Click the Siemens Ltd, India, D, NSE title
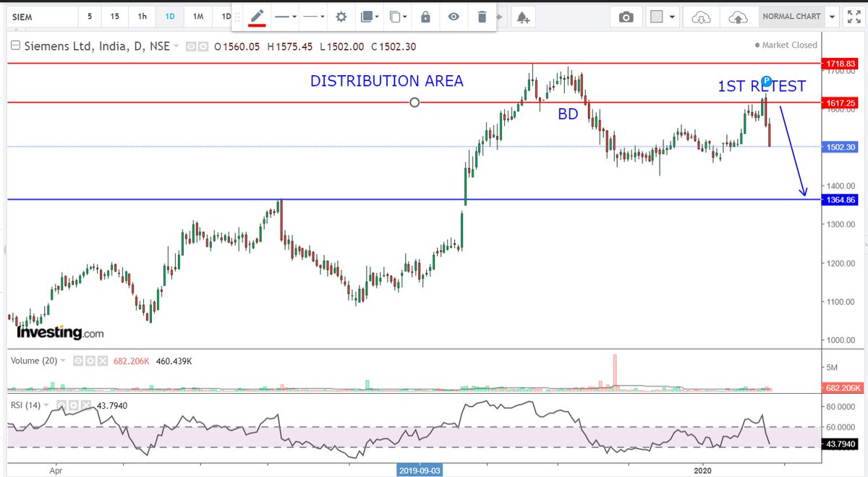Screen dimensions: 868x477 [x=97, y=46]
